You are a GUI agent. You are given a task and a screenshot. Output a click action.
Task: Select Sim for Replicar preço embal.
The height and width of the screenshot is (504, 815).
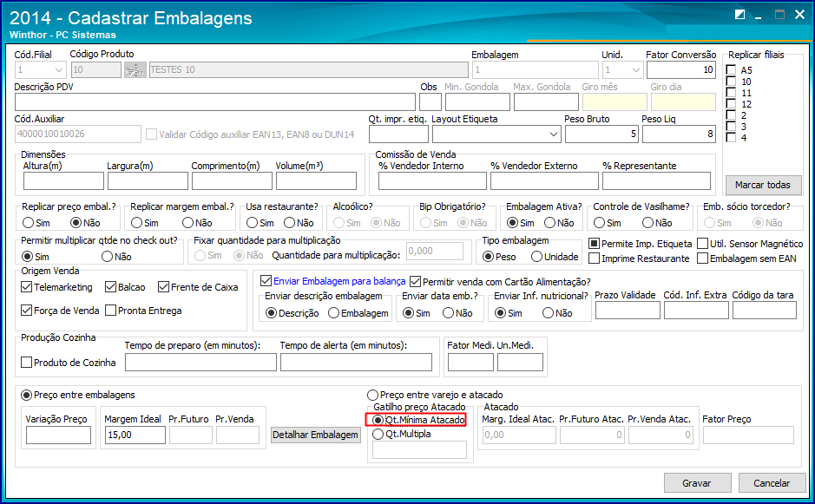(x=28, y=223)
